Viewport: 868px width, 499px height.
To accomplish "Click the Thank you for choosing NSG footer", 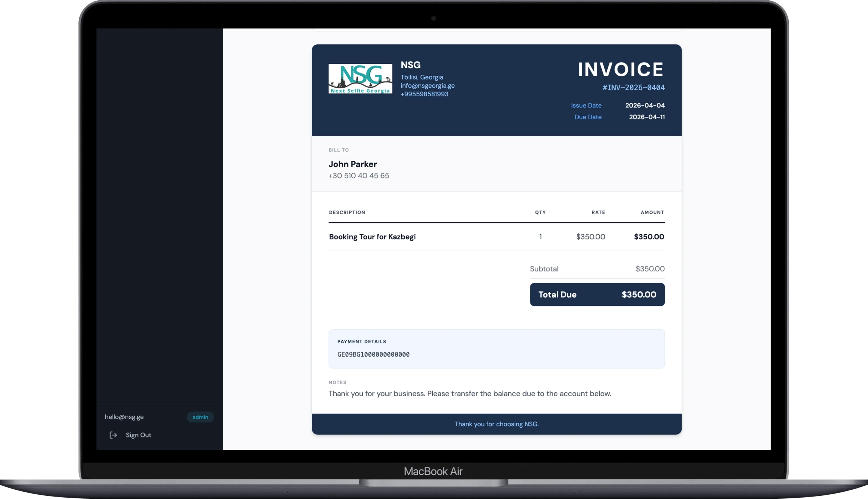I will (497, 424).
